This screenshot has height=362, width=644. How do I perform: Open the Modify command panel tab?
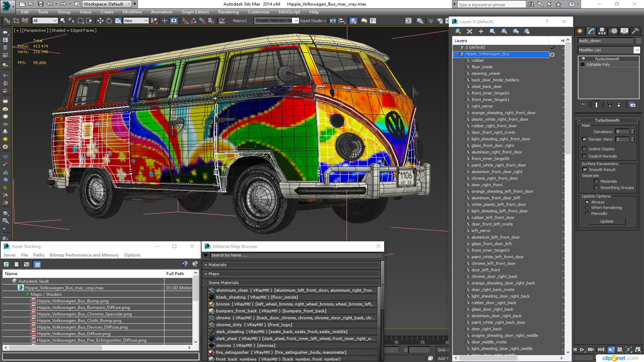click(x=591, y=31)
